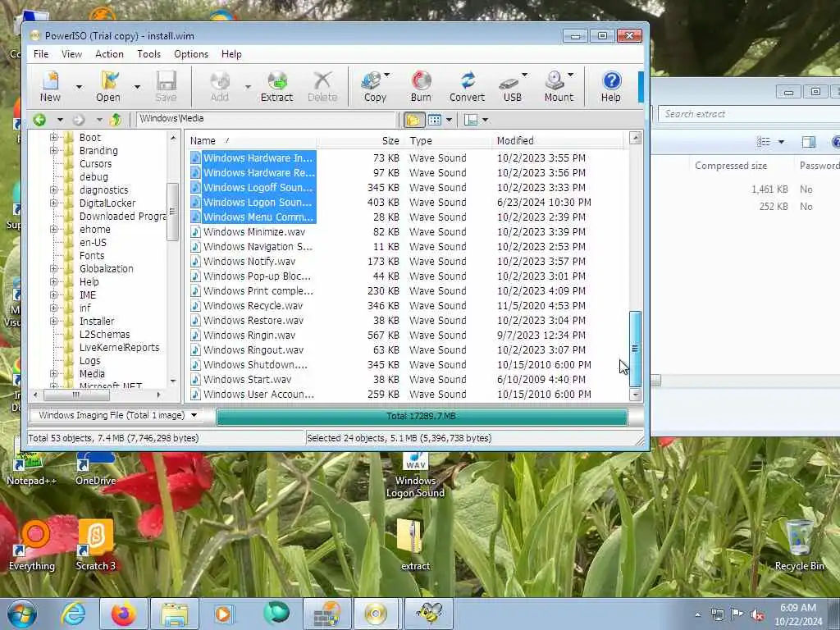This screenshot has width=840, height=630.
Task: Select Windows Recycle.wav file
Action: [253, 306]
